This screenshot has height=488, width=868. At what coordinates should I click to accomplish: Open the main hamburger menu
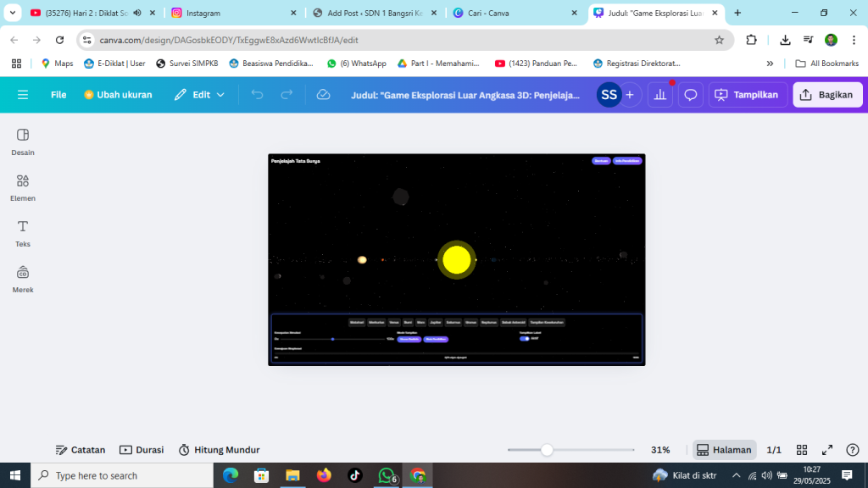coord(23,95)
